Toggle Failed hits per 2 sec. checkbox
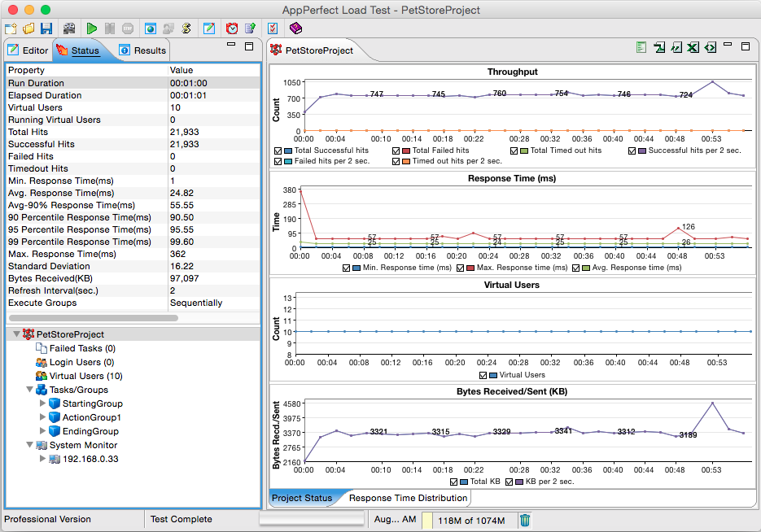This screenshot has width=761, height=532. coord(278,162)
